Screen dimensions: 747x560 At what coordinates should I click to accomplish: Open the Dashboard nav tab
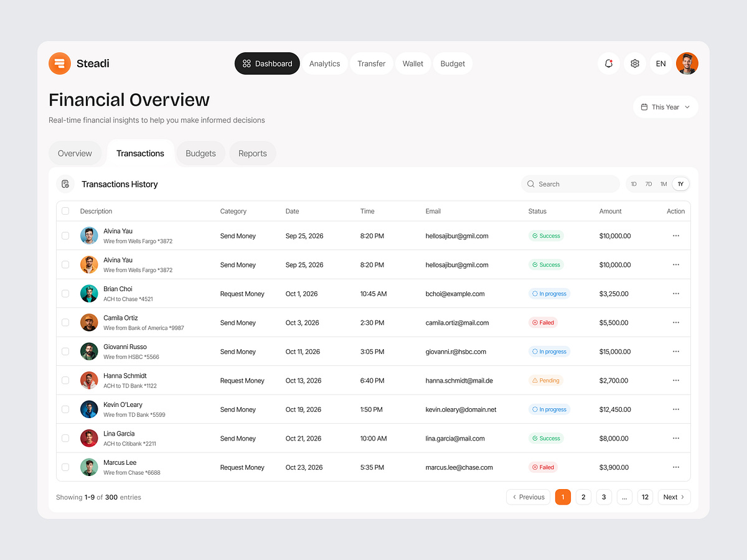(x=267, y=63)
